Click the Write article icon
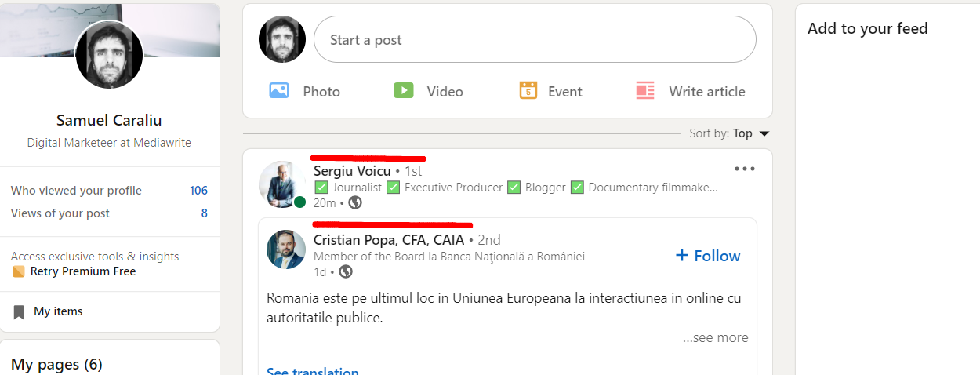 click(x=645, y=90)
